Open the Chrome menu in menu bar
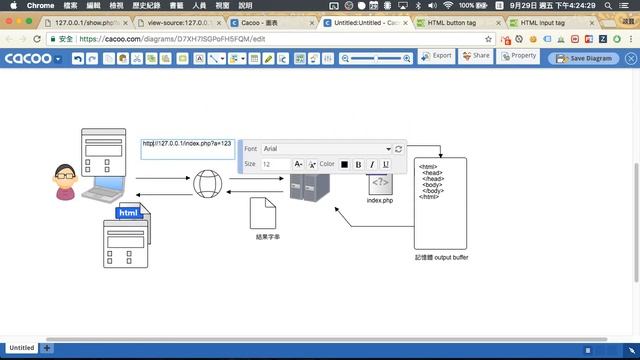Image resolution: width=640 pixels, height=360 pixels. tap(40, 6)
